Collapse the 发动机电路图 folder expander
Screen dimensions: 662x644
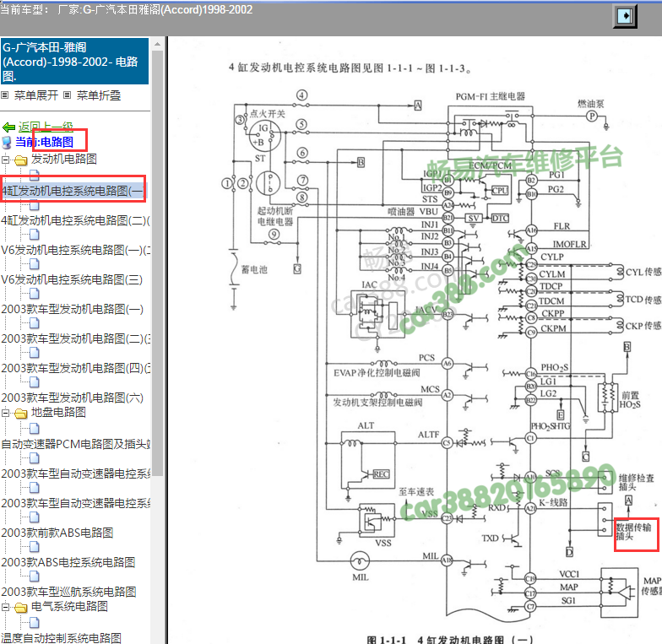coord(5,160)
